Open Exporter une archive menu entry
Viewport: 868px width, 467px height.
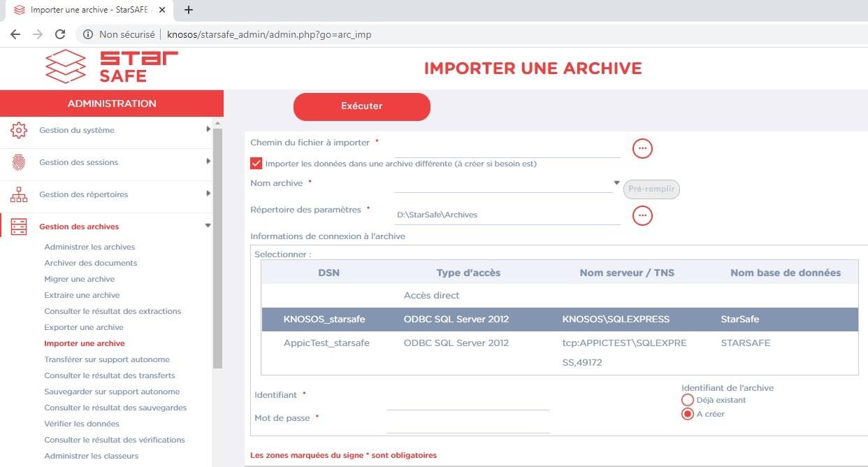[84, 327]
